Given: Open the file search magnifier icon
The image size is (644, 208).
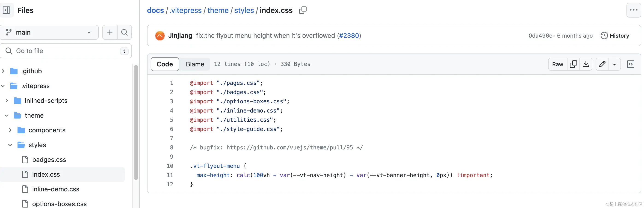Looking at the screenshot, I should click(x=124, y=32).
